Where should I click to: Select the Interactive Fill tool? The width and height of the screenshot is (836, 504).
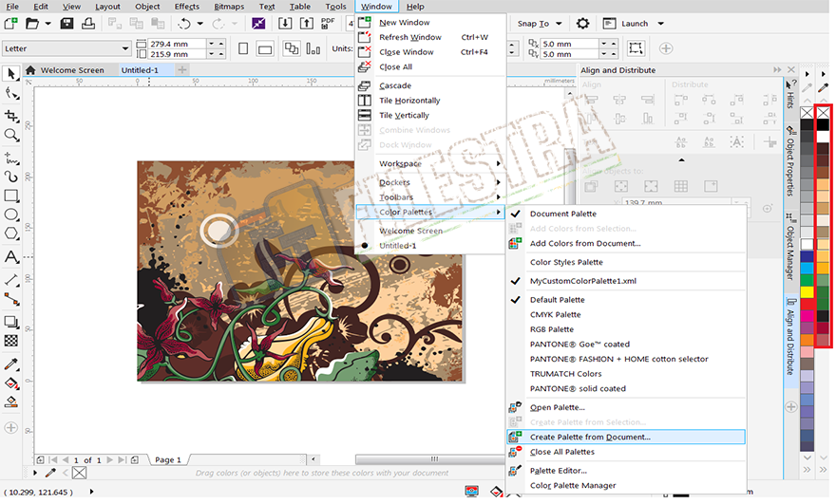[11, 383]
